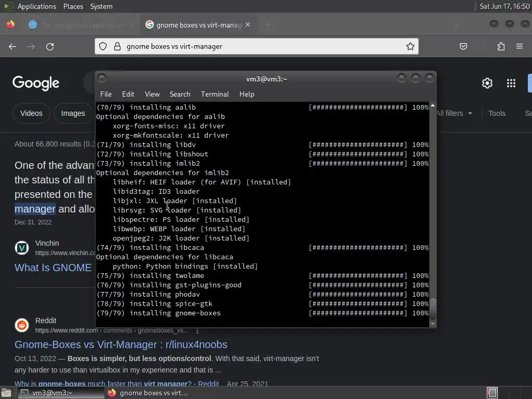The width and height of the screenshot is (532, 399).
Task: Click the libwebp: WEBP loader line
Action: 179,229
